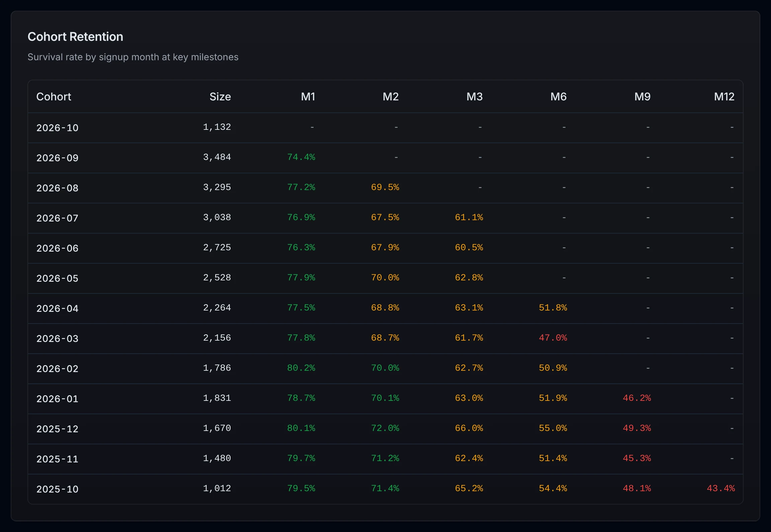Select the 2026-10 cohort row label
This screenshot has width=771, height=532.
[57, 128]
